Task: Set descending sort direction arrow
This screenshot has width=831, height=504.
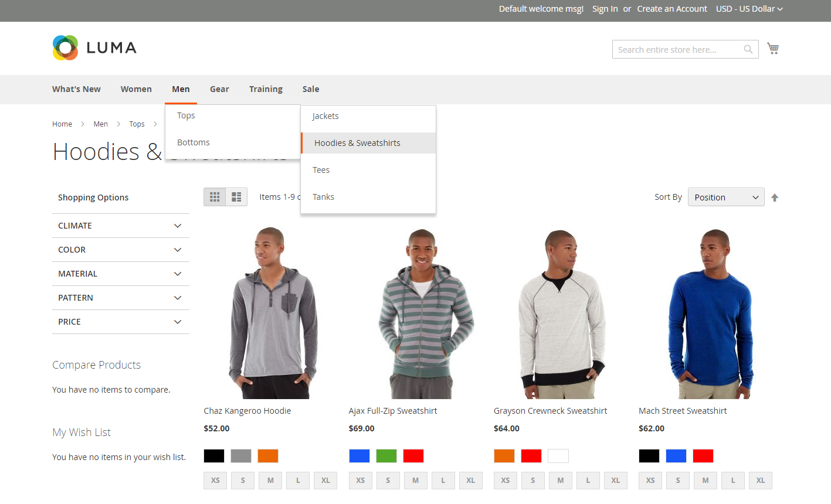Action: pyautogui.click(x=775, y=197)
